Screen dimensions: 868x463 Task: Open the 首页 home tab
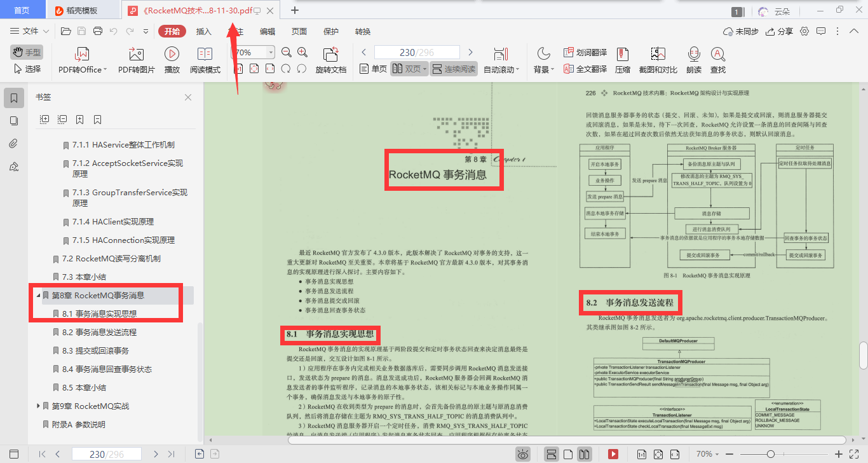tap(22, 10)
